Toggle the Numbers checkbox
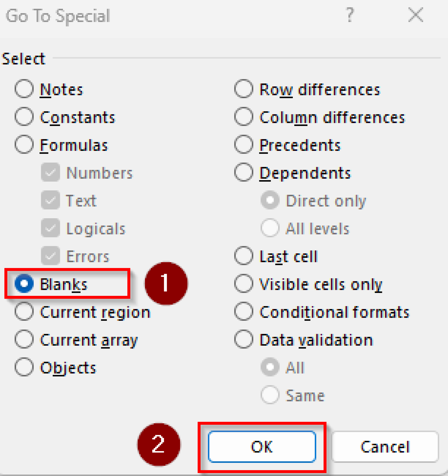This screenshot has height=476, width=448. [50, 173]
